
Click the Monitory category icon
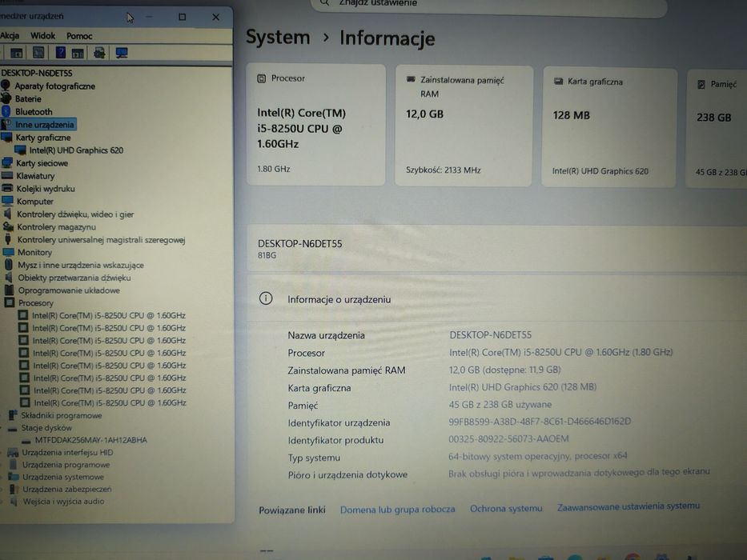point(9,252)
